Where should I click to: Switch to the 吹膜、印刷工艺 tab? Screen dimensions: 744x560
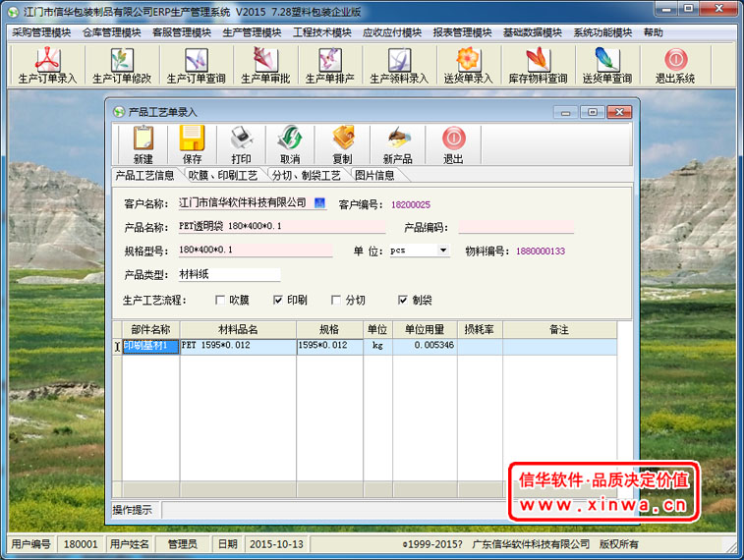point(223,175)
